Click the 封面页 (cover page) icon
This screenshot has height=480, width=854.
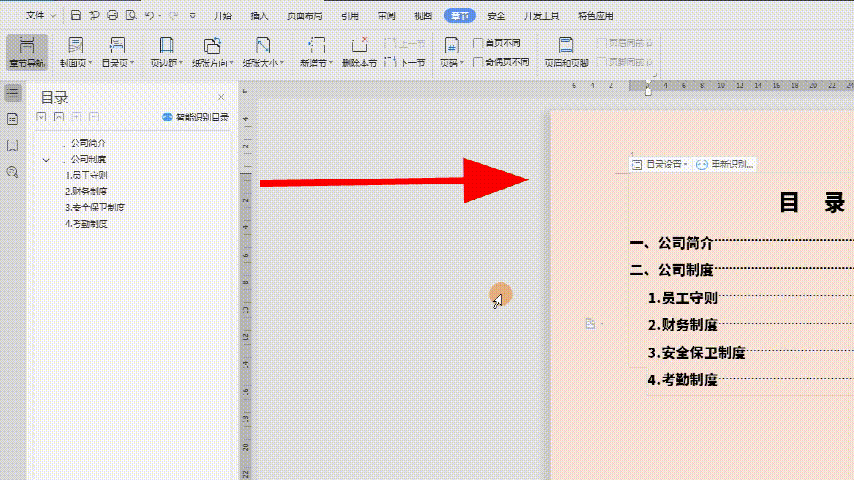coord(75,45)
